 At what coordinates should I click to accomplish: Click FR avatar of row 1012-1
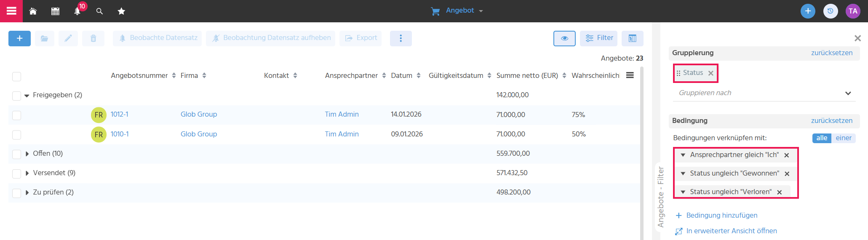pos(99,115)
